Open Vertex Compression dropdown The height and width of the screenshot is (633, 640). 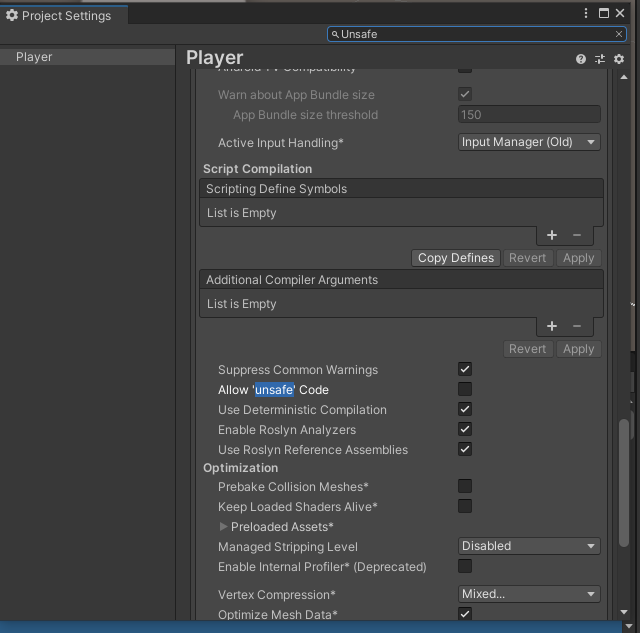529,594
